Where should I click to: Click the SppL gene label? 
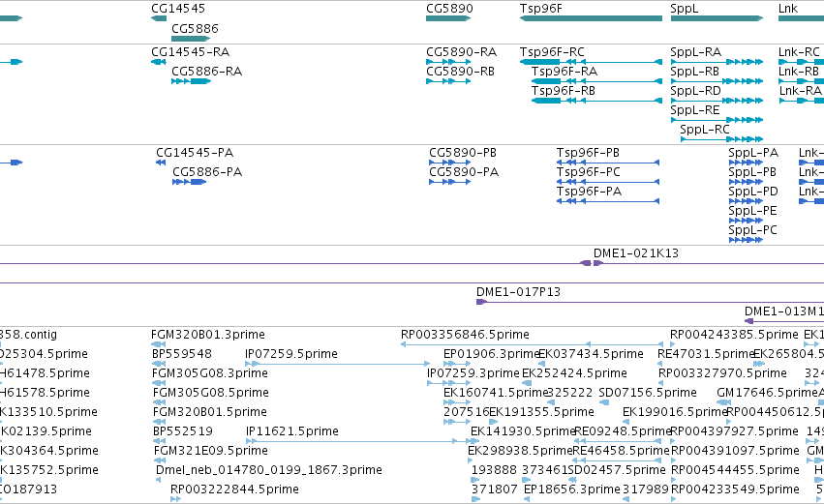tap(685, 9)
